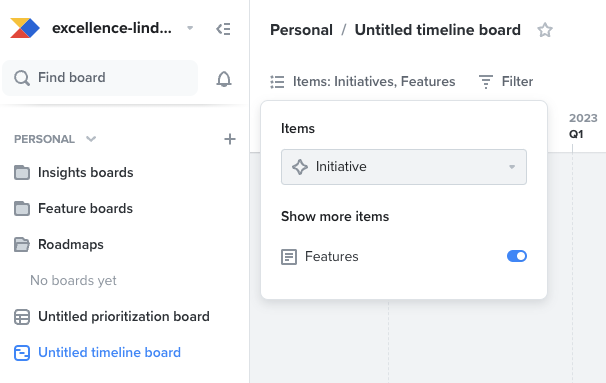This screenshot has height=383, width=606.
Task: Open the Initiative items dropdown
Action: [404, 167]
